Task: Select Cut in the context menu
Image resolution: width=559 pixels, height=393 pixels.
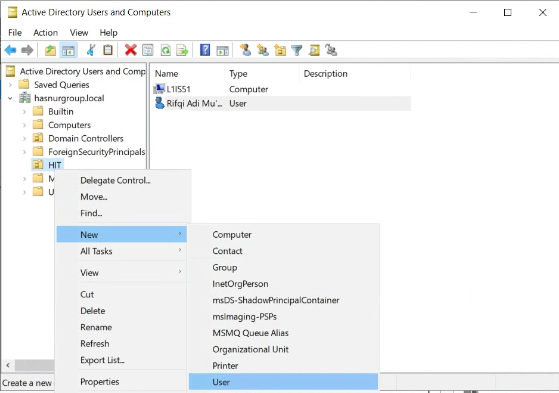Action: pos(122,295)
